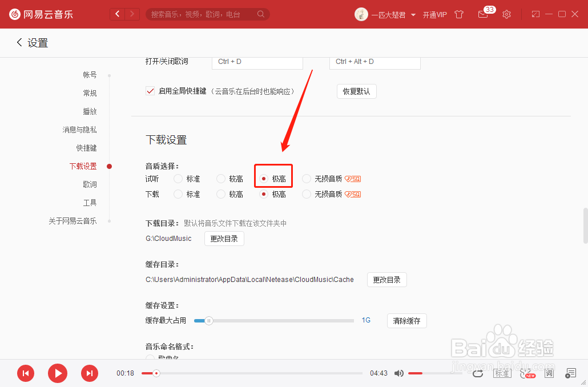This screenshot has height=387, width=588.
Task: Go back with the navigation left arrow
Action: pyautogui.click(x=118, y=14)
